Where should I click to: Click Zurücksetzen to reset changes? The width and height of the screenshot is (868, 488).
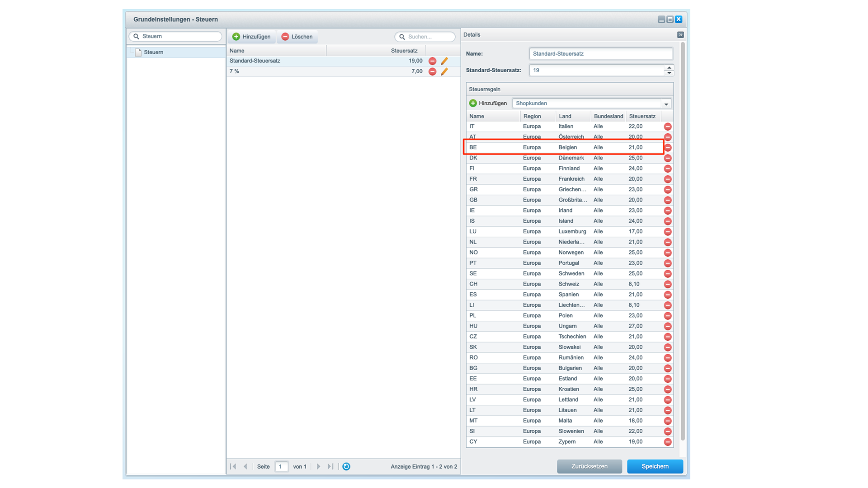tap(589, 466)
